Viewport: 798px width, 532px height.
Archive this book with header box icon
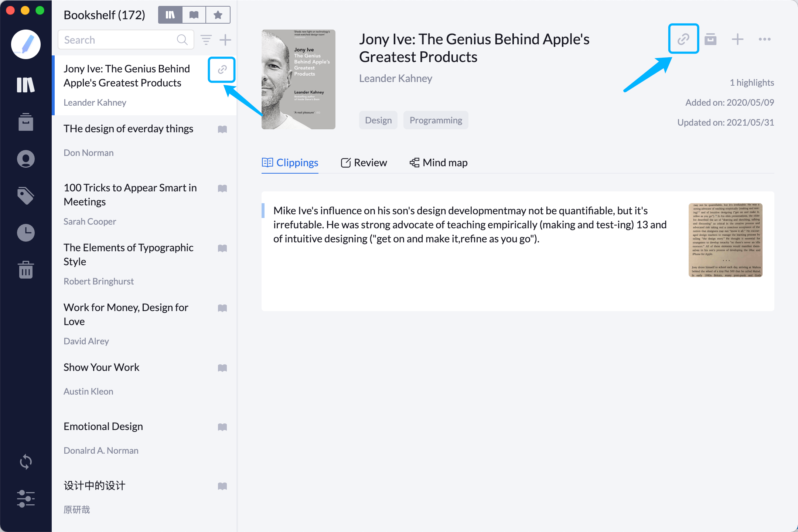coord(710,39)
